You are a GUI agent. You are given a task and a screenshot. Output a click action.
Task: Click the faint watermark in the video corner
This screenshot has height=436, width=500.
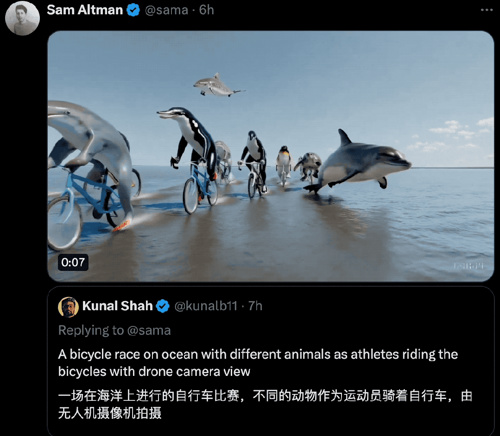tap(468, 266)
